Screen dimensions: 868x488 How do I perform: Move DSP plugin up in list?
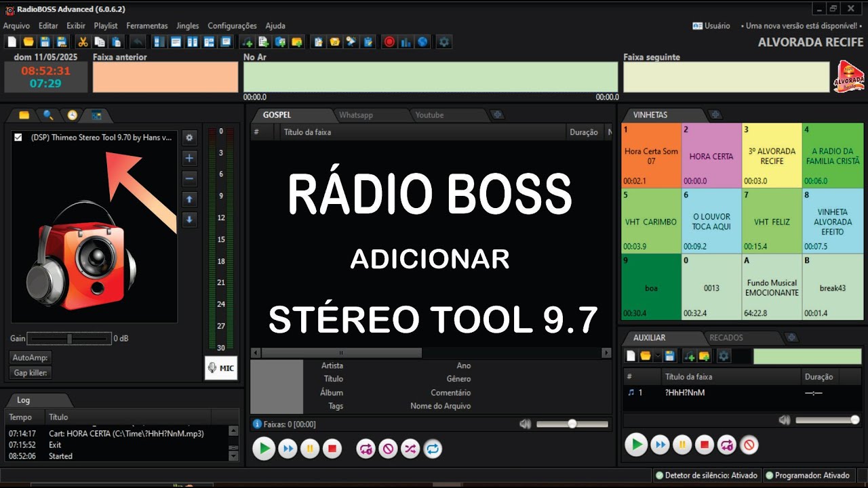point(189,199)
